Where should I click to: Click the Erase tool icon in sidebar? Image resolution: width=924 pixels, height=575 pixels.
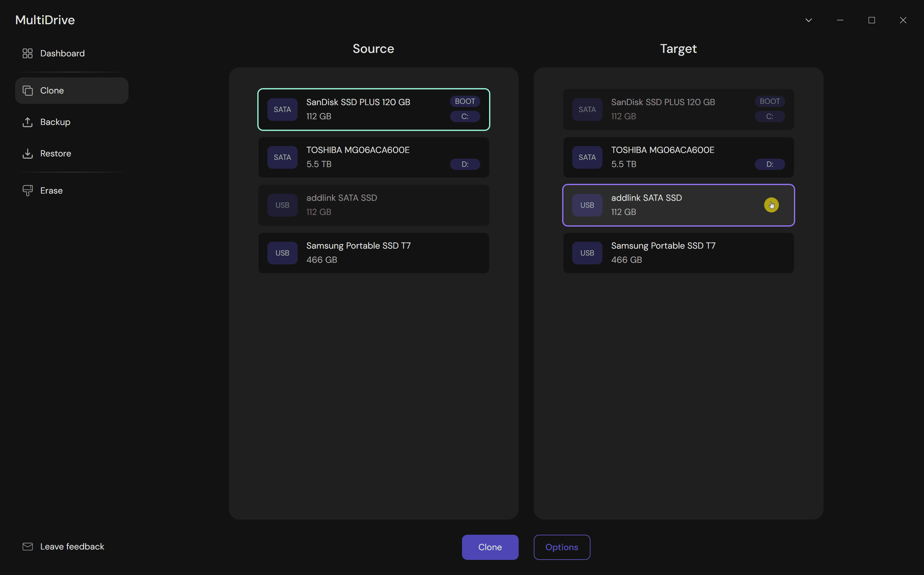[27, 190]
